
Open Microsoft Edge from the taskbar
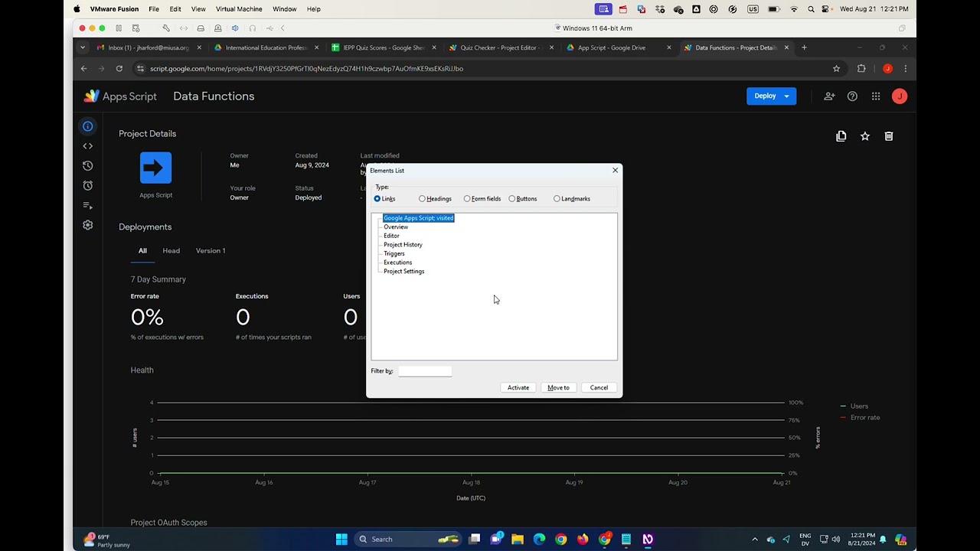539,539
